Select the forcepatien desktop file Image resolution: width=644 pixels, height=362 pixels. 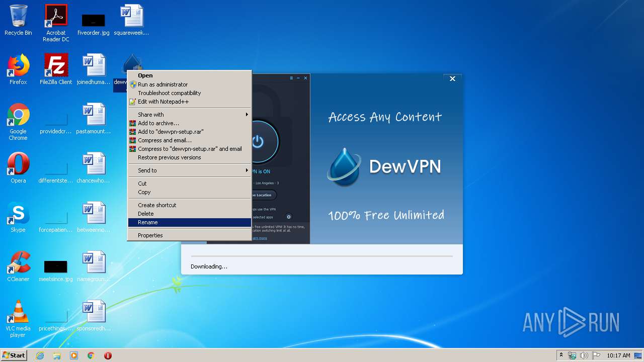coord(56,222)
